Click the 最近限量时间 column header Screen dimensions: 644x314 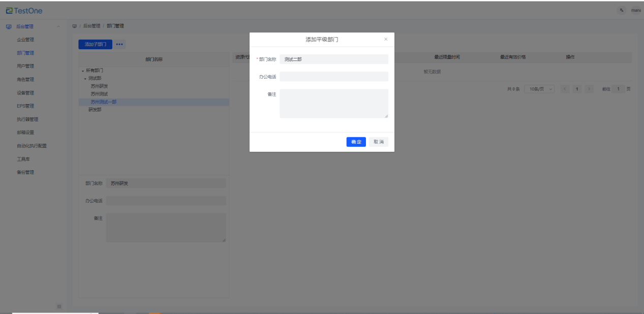coord(447,57)
